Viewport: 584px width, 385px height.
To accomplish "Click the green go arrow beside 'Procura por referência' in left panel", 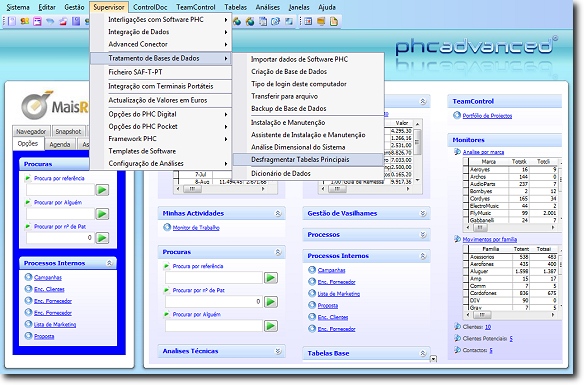I will click(x=102, y=190).
